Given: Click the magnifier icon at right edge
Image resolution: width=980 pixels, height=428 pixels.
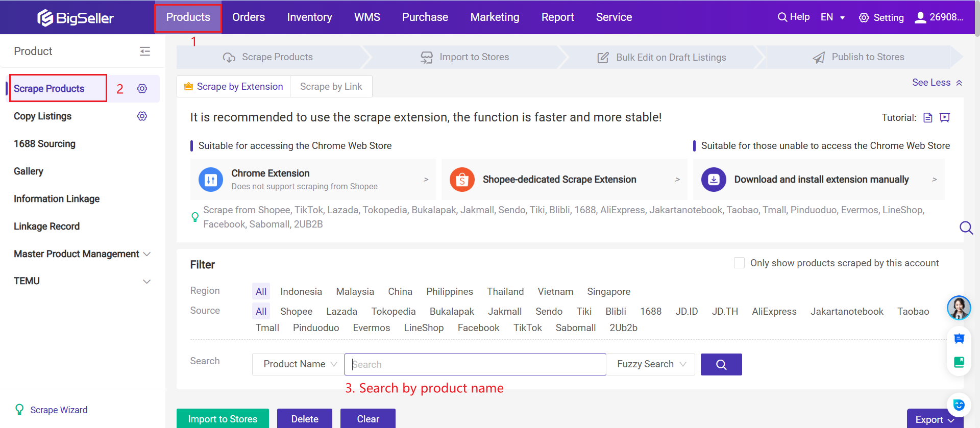Looking at the screenshot, I should pyautogui.click(x=966, y=228).
